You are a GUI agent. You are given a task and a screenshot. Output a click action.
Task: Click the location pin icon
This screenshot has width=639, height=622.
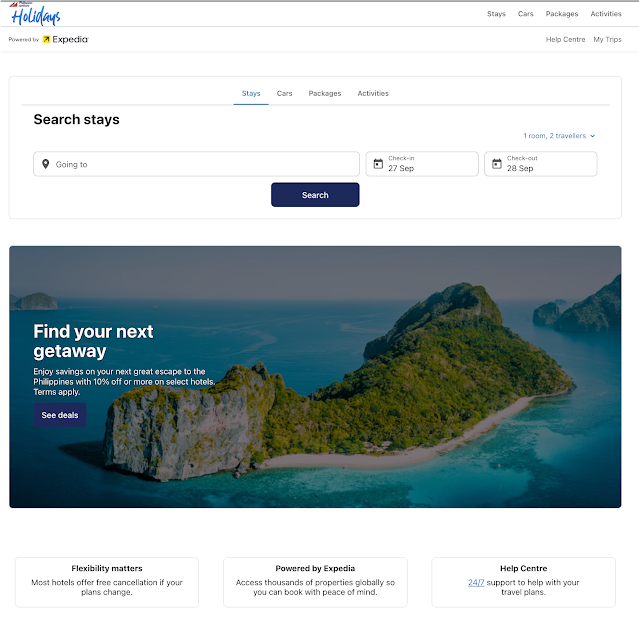46,164
